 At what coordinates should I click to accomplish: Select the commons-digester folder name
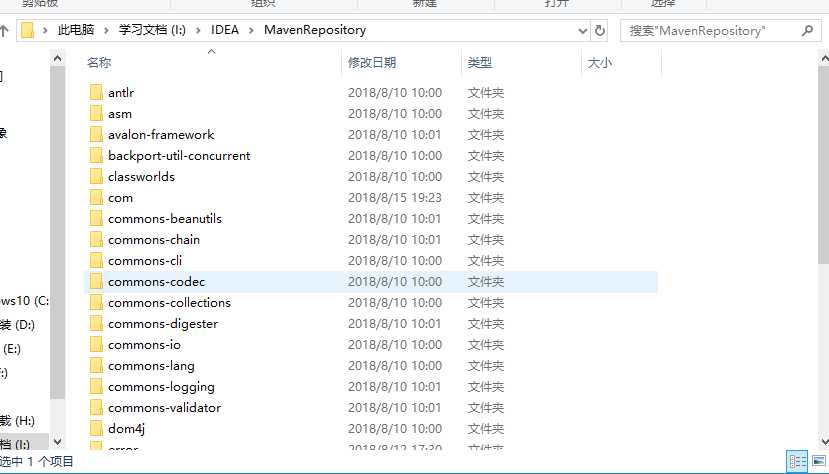click(x=163, y=324)
